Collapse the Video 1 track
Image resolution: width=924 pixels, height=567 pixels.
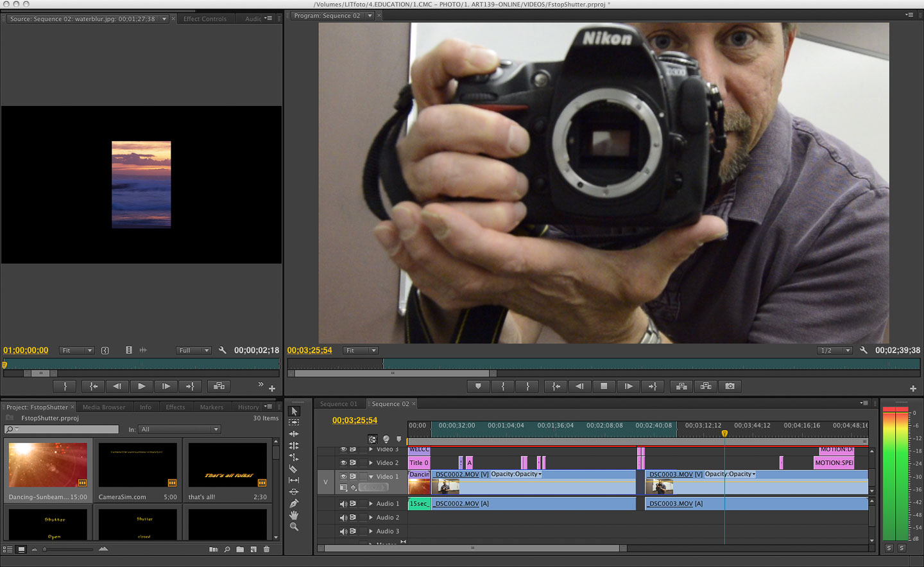click(371, 476)
